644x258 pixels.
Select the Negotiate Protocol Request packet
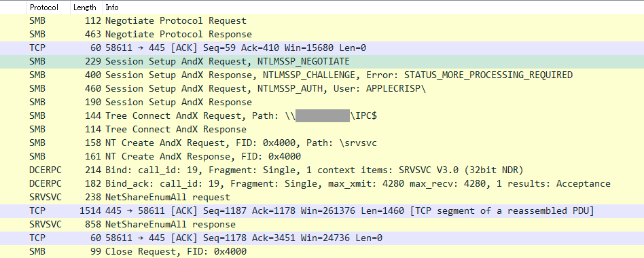[322, 21]
